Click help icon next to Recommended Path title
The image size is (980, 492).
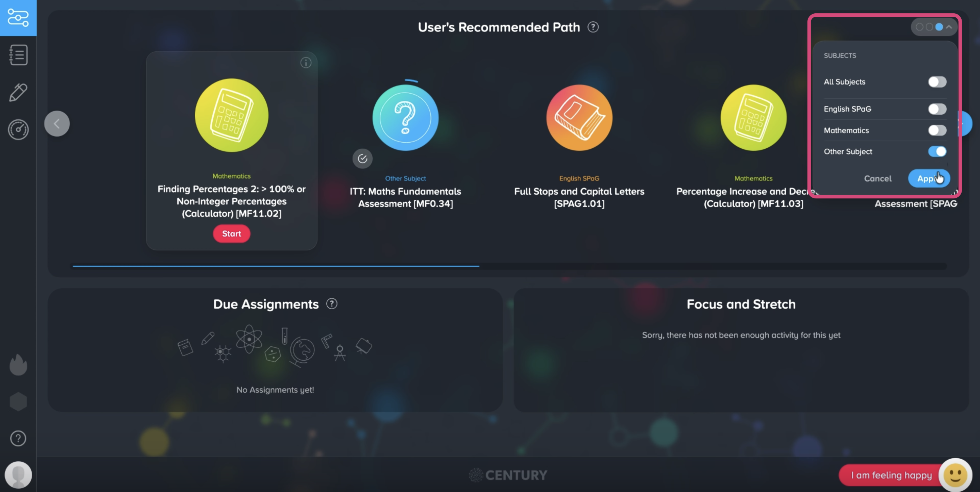click(x=593, y=27)
